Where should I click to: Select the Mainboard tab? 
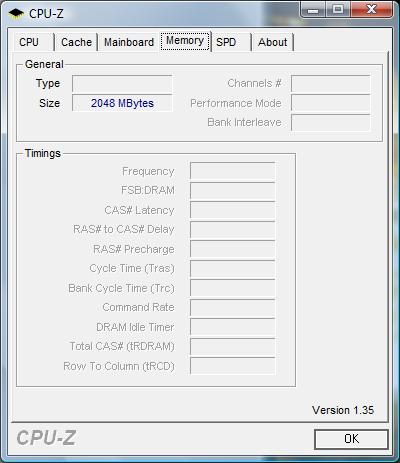129,42
